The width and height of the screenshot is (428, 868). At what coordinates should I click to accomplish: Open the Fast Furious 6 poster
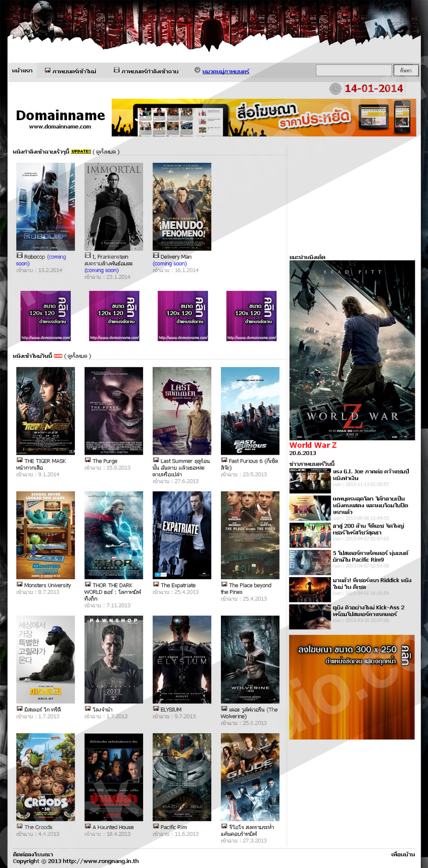[x=250, y=411]
